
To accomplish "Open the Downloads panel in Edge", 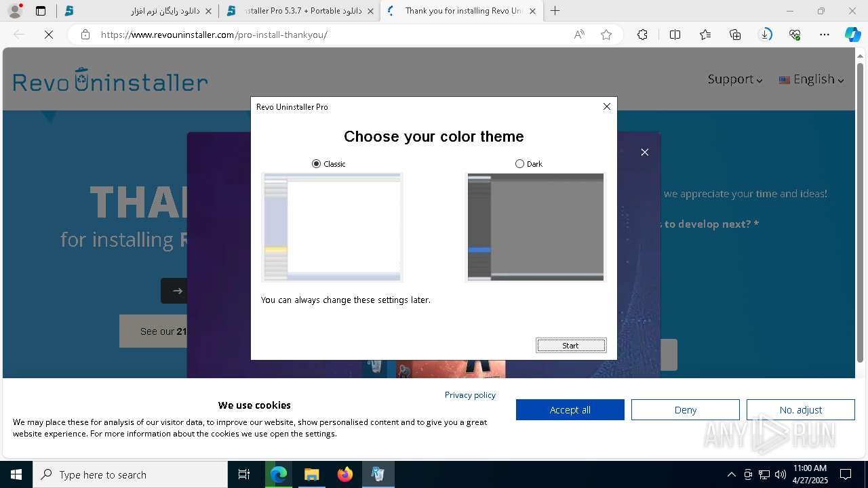I will point(765,35).
